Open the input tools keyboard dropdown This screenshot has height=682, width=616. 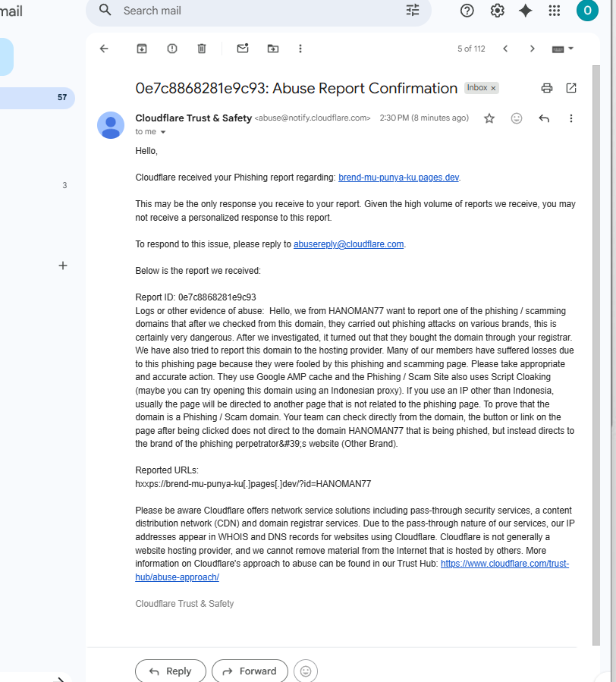point(562,49)
